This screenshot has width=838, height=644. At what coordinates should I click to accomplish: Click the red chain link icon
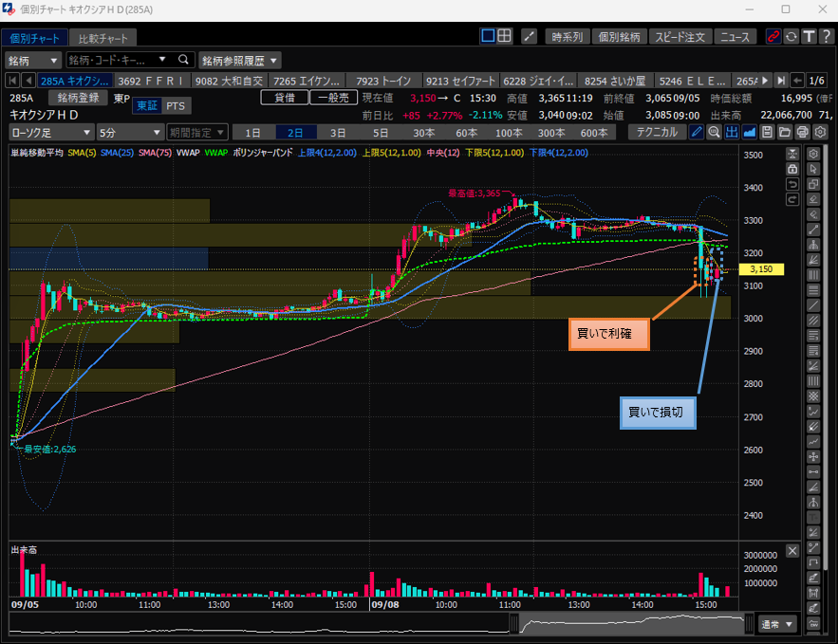pos(773,37)
